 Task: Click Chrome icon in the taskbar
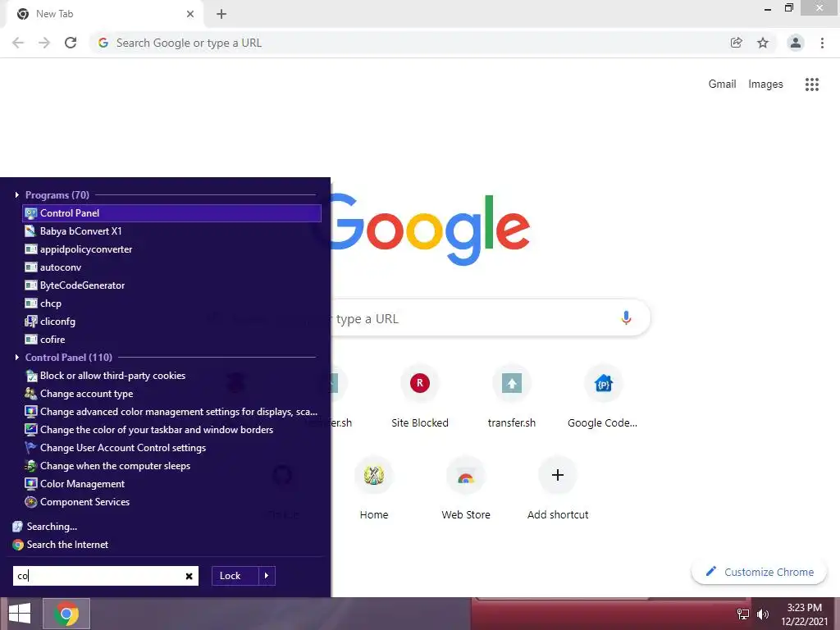point(66,614)
